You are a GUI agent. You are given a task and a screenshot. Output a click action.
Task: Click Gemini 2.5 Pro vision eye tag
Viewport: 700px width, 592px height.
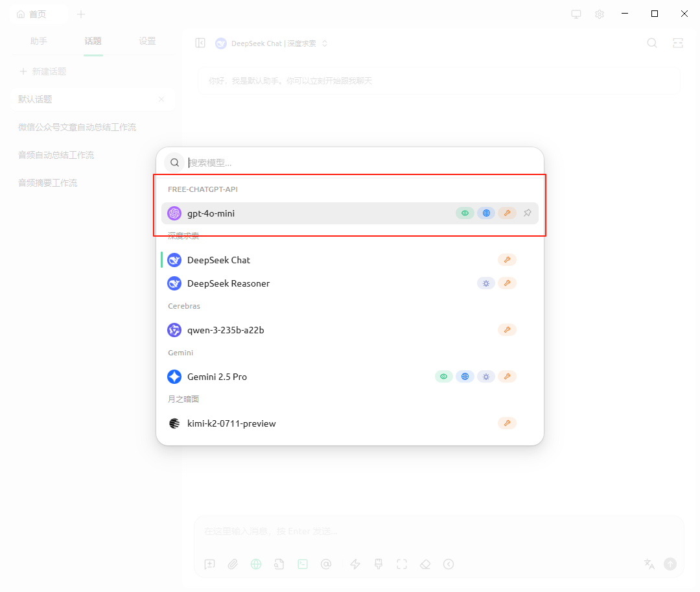[x=444, y=376]
